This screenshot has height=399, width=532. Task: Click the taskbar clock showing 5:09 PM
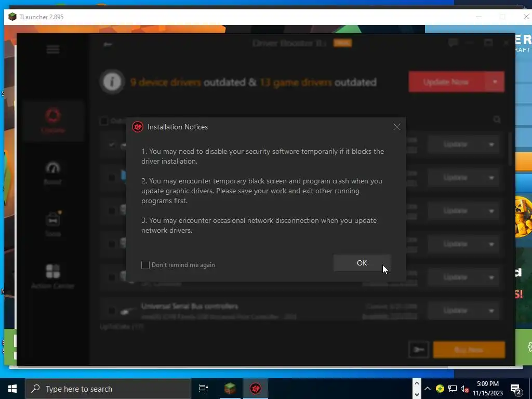[487, 389]
